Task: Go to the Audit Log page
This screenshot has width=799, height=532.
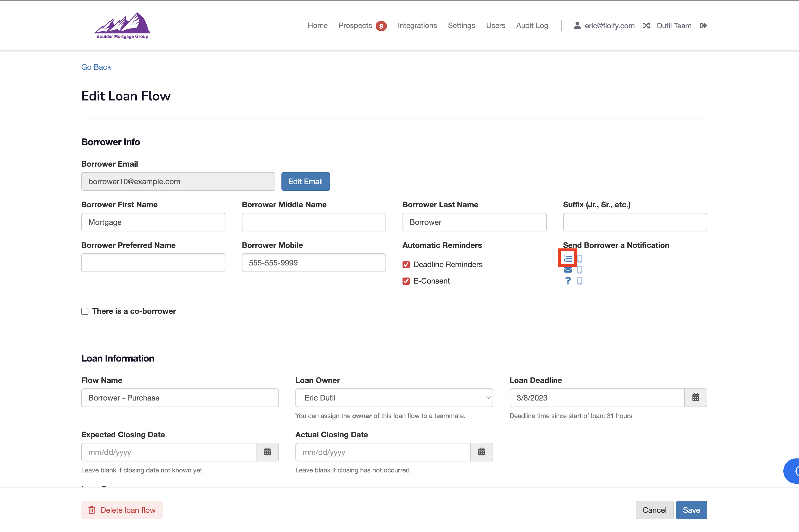Action: click(x=532, y=26)
